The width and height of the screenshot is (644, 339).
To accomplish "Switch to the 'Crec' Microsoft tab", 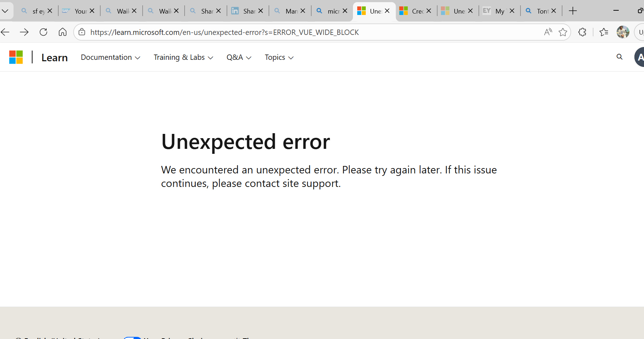I will 413,11.
